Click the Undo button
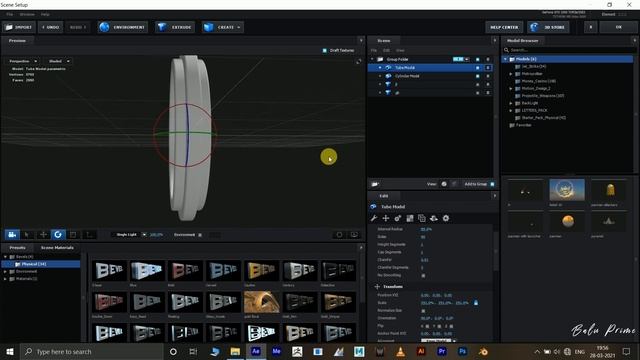This screenshot has height=360, width=640. point(51,27)
